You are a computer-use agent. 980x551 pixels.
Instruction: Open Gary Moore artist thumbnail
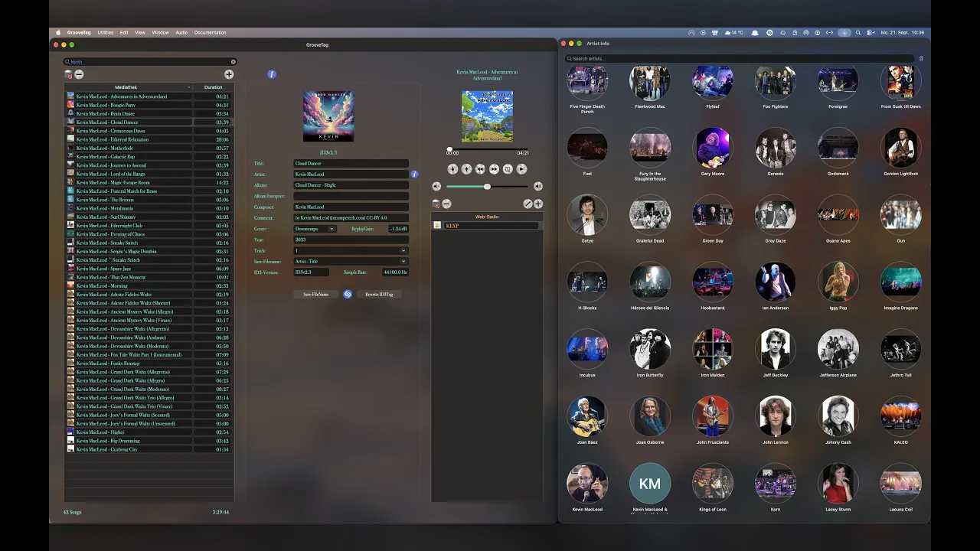713,148
